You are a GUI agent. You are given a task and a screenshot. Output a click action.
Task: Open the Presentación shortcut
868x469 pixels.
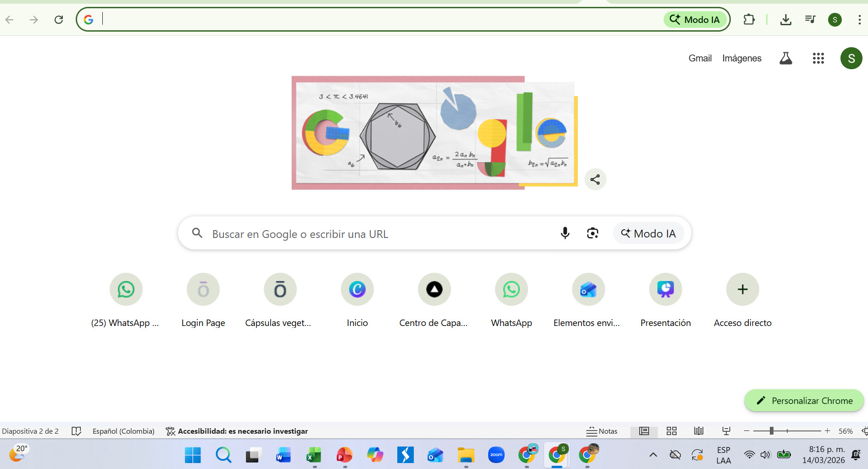click(665, 290)
